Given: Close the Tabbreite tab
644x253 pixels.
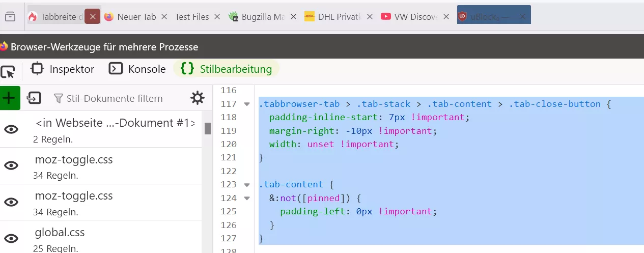Looking at the screenshot, I should pyautogui.click(x=92, y=17).
